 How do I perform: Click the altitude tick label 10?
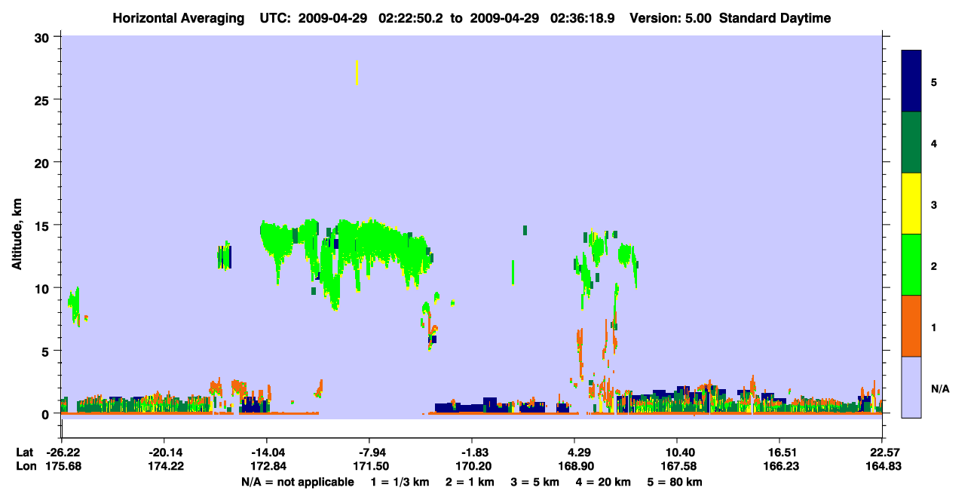[x=44, y=288]
